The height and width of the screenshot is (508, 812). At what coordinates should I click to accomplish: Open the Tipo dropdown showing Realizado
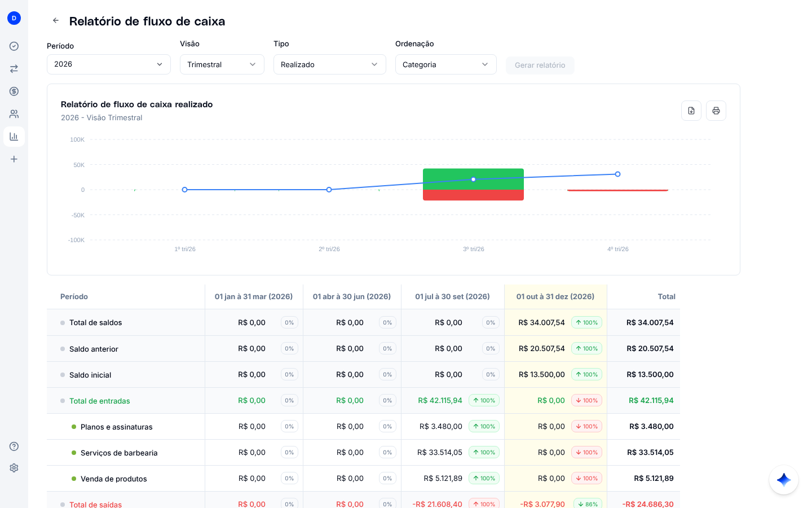pos(330,64)
